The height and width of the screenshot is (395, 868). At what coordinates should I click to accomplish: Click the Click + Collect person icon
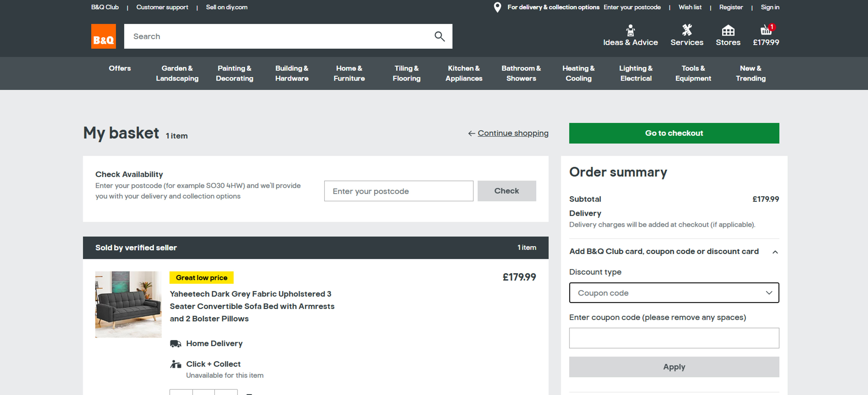click(176, 364)
